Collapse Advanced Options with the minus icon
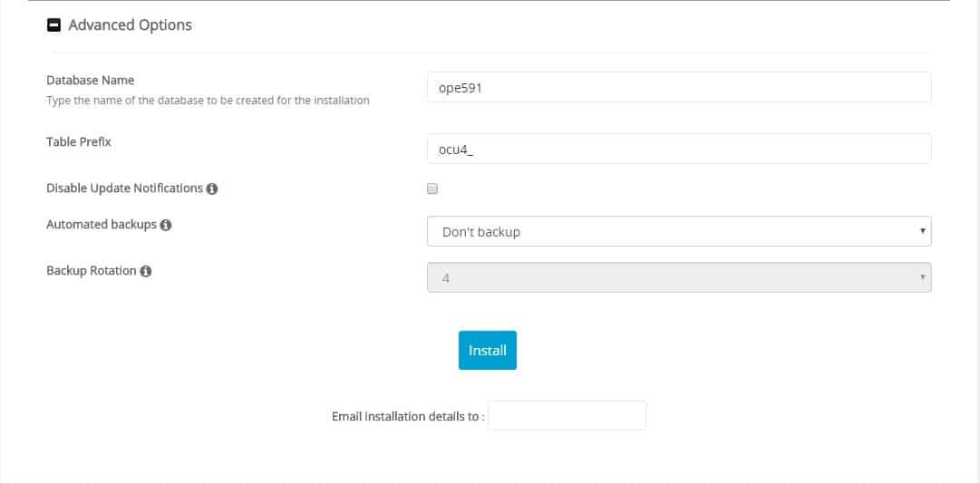980x484 pixels. pyautogui.click(x=54, y=25)
